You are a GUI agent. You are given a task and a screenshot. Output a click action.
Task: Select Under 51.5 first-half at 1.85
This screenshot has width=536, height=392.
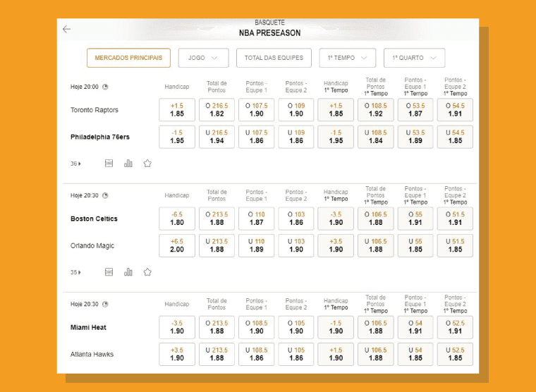click(x=455, y=245)
